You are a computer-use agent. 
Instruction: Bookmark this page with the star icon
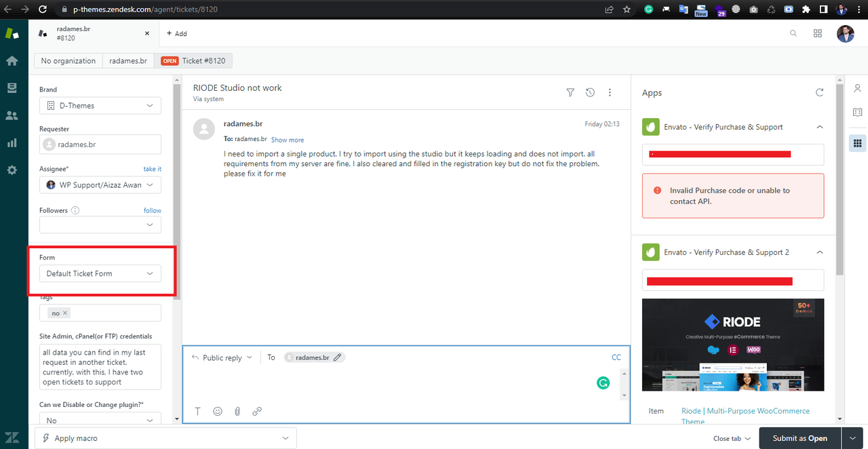click(x=627, y=9)
